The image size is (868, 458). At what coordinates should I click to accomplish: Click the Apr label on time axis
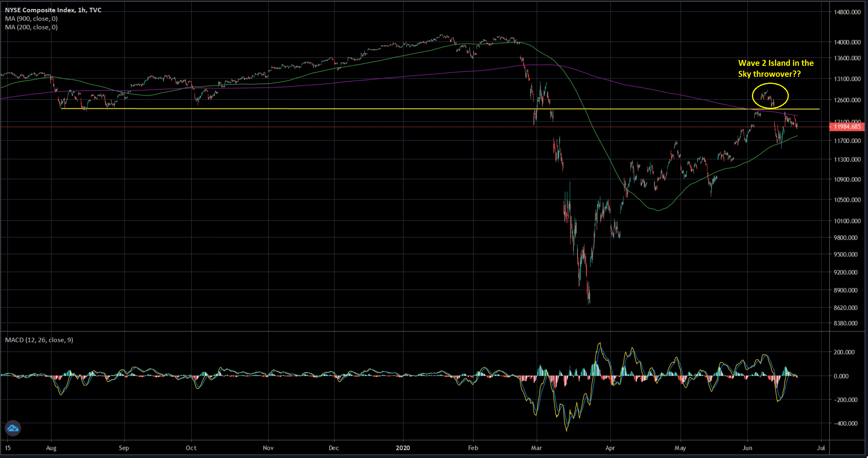pyautogui.click(x=610, y=448)
